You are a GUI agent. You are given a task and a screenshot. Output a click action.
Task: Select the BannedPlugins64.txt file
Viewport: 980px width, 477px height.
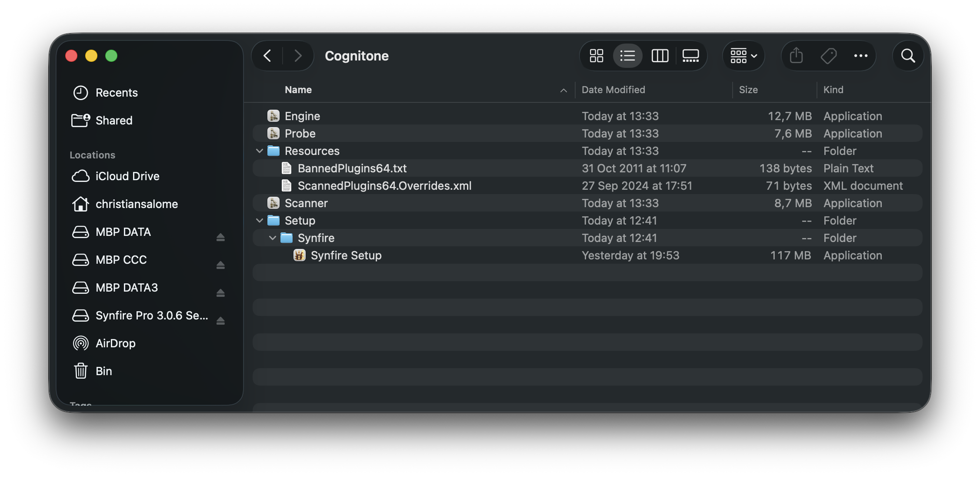(352, 168)
